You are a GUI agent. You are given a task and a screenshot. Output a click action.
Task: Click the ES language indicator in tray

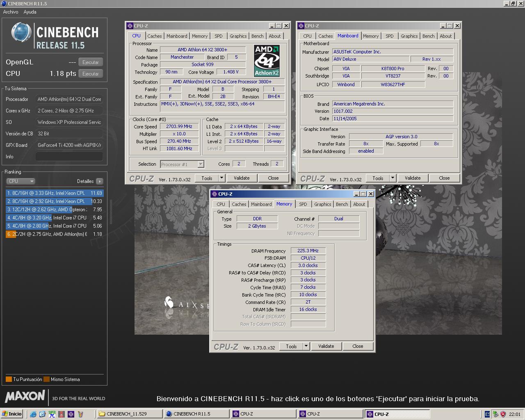tap(487, 414)
